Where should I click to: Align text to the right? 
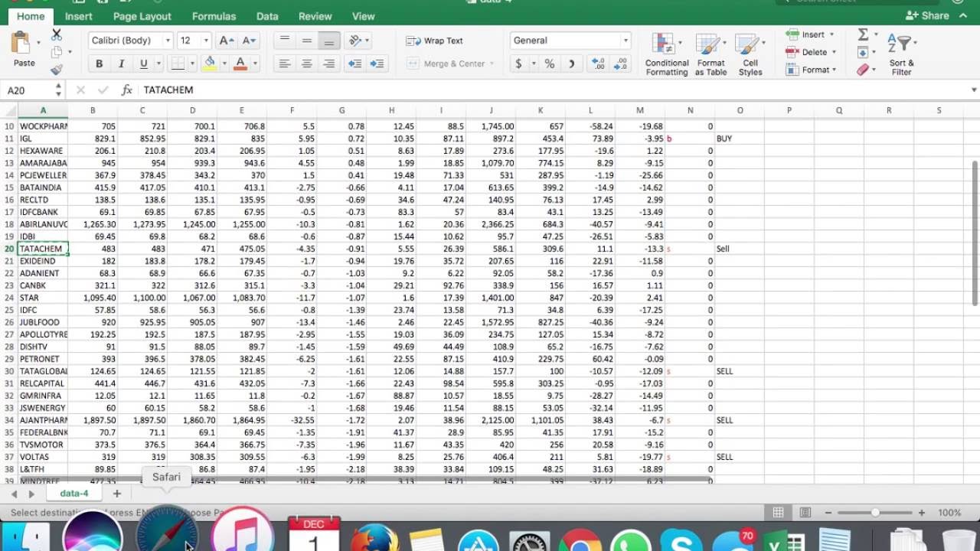pyautogui.click(x=329, y=64)
